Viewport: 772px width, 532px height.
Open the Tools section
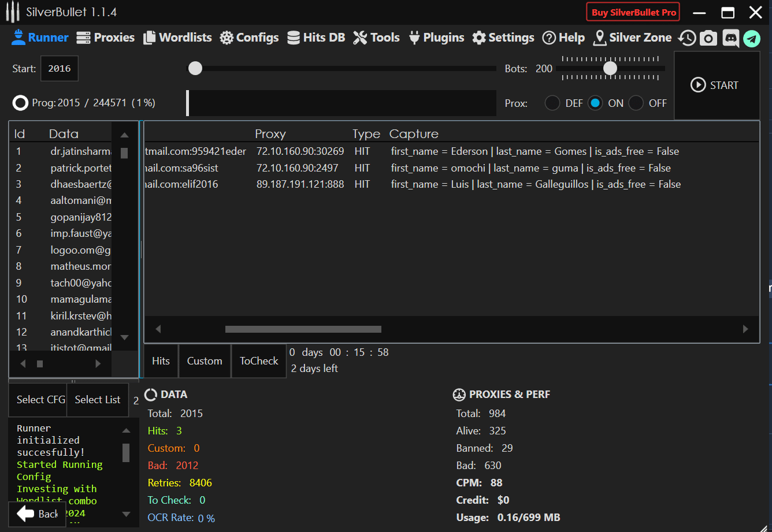point(376,38)
